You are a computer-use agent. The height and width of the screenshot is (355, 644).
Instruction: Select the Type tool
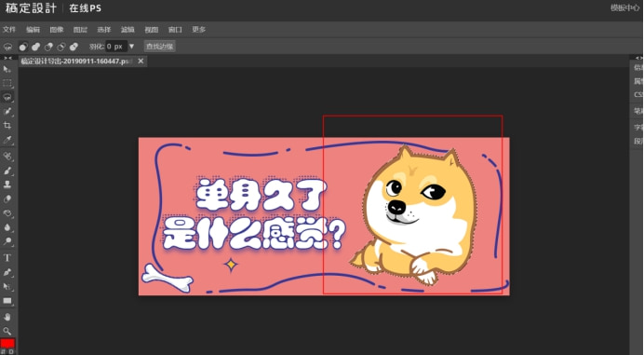(x=7, y=258)
